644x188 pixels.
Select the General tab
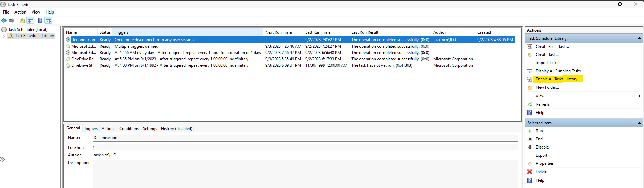point(73,128)
